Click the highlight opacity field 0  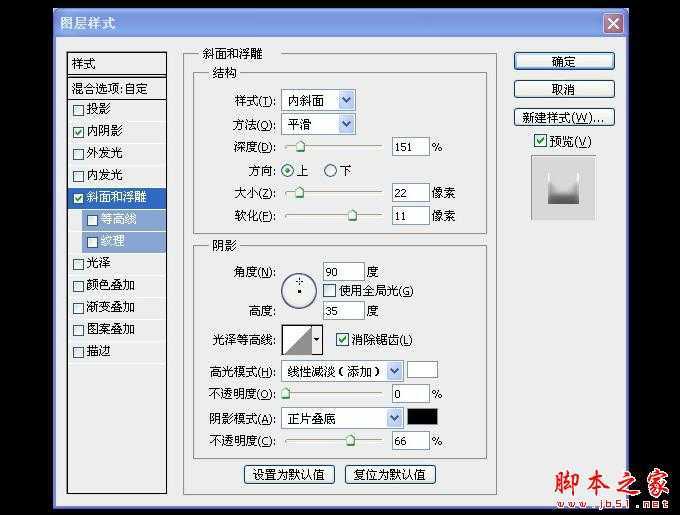pos(410,394)
